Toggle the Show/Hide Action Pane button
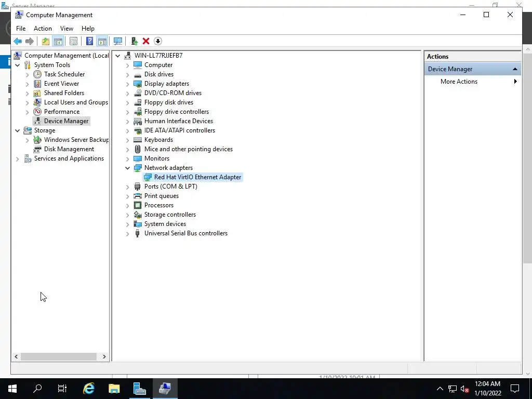This screenshot has width=532, height=399. click(102, 42)
